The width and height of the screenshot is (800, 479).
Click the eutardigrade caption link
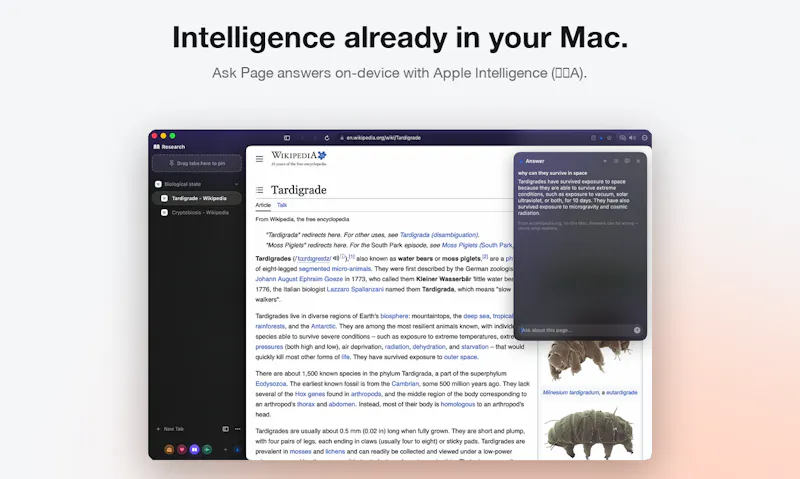point(622,392)
